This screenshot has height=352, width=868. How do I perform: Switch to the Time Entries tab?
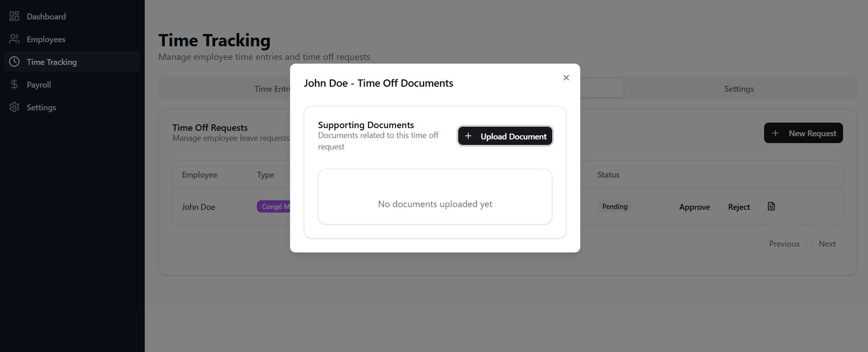[x=272, y=89]
